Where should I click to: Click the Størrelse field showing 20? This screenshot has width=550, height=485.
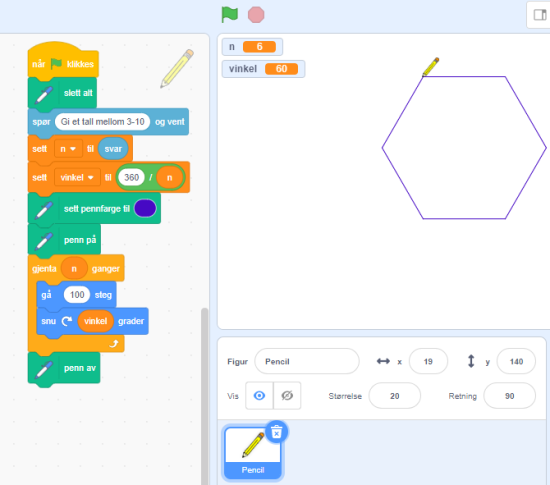(395, 396)
